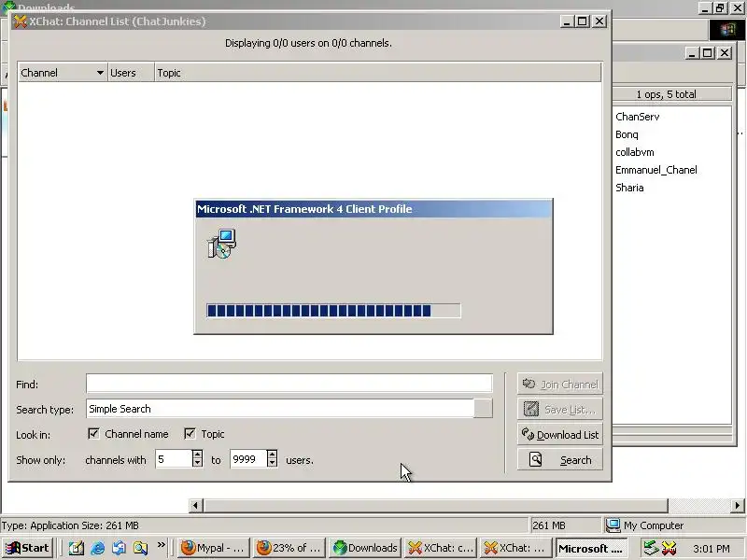
Task: Click the Channel column header
Action: (x=63, y=73)
